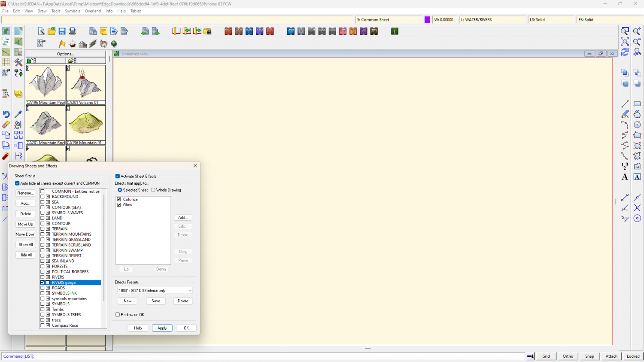
Task: Open the Effects Presets dropdown
Action: click(189, 291)
